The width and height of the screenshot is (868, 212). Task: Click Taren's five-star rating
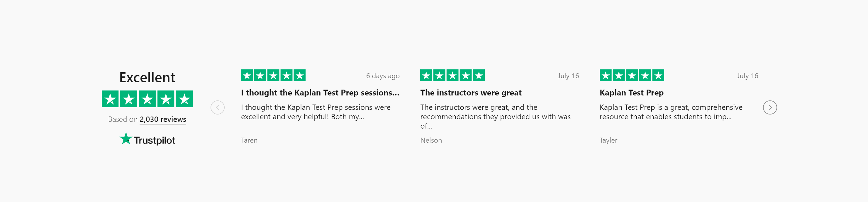pos(273,76)
